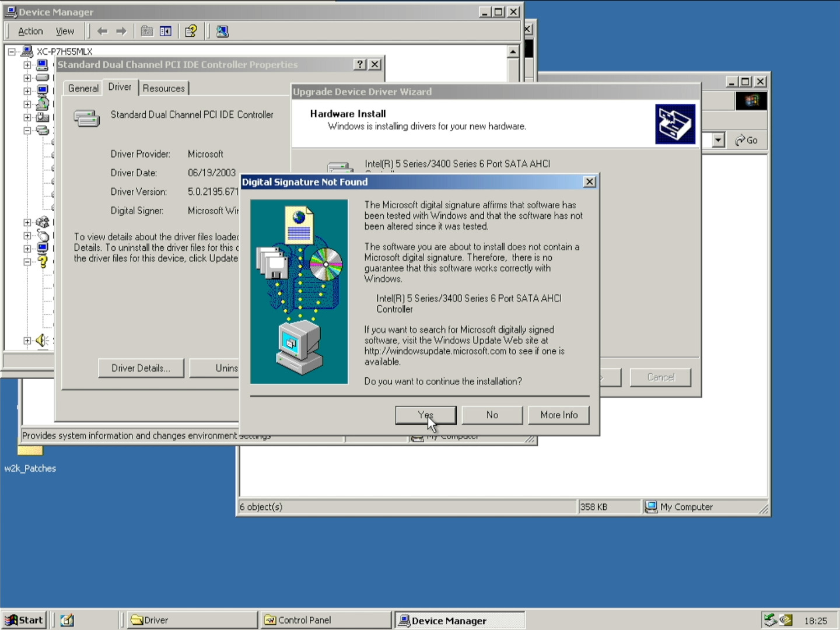The width and height of the screenshot is (840, 630).
Task: Click the 6 object(s) status bar text
Action: pos(261,507)
